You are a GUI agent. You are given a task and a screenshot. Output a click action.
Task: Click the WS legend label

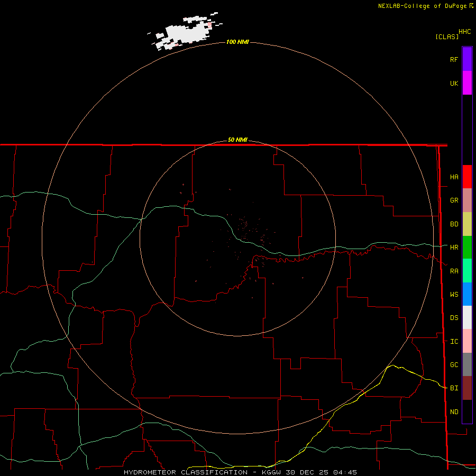pos(454,295)
